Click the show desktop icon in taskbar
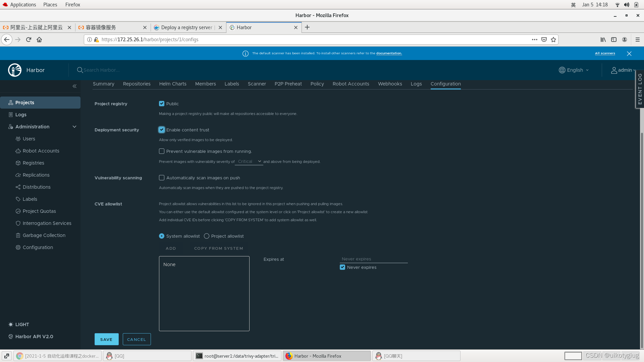This screenshot has width=644, height=362. (7, 356)
